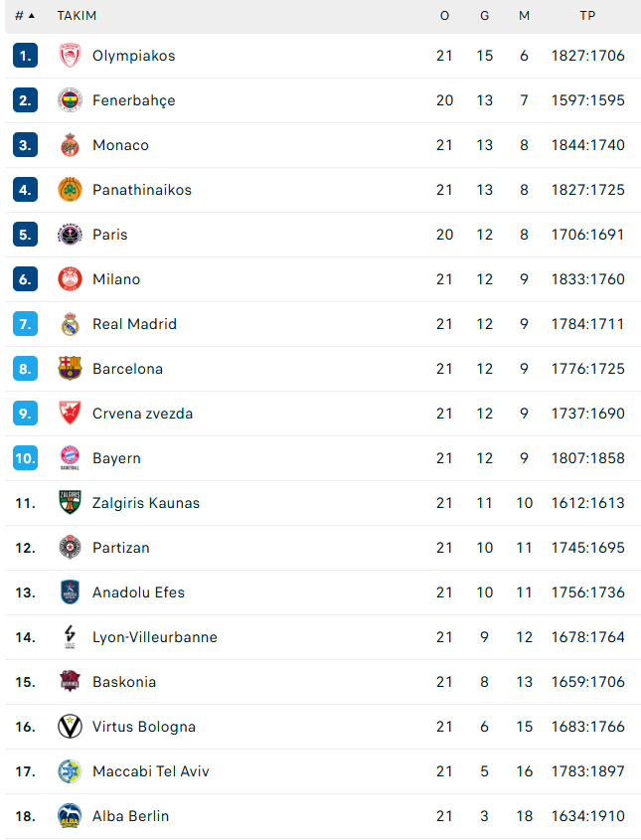Open the Barcelona crest icon
The height and width of the screenshot is (840, 641).
click(x=70, y=369)
